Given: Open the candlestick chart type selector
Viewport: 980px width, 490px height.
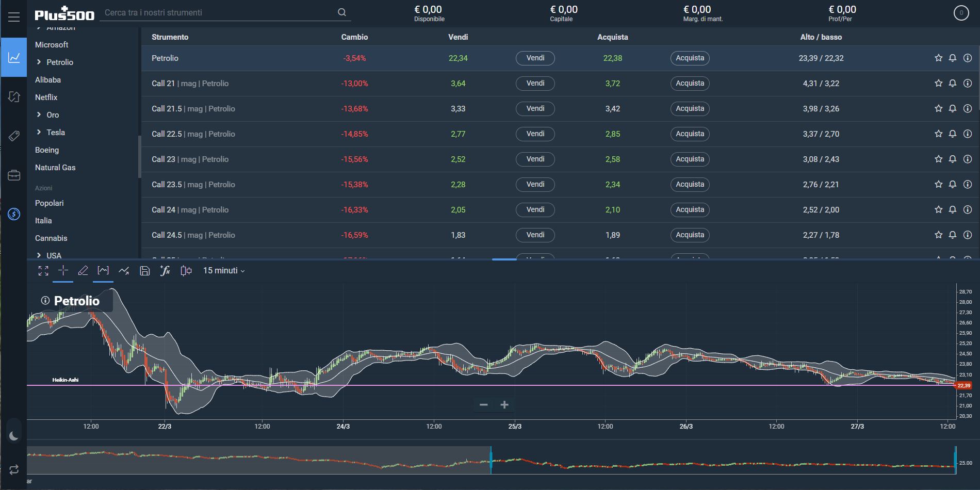Looking at the screenshot, I should pos(186,271).
